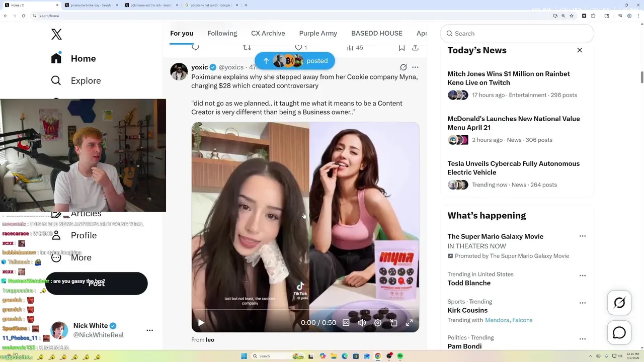Open more options on yoxic's tweet

[x=415, y=67]
